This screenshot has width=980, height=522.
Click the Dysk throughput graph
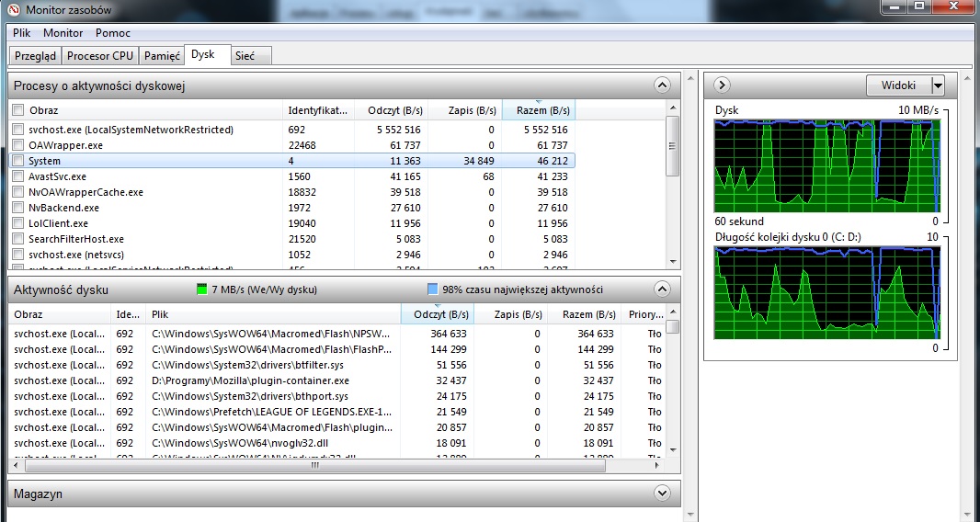pyautogui.click(x=826, y=165)
